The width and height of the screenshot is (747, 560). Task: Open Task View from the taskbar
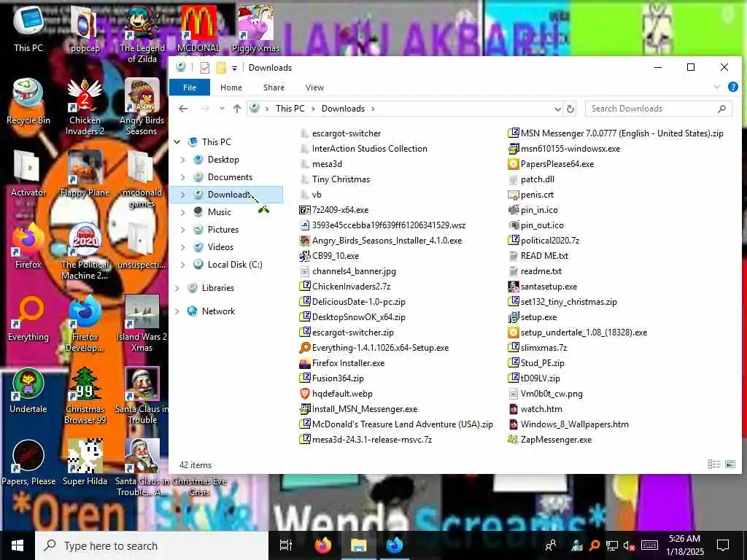(x=286, y=545)
